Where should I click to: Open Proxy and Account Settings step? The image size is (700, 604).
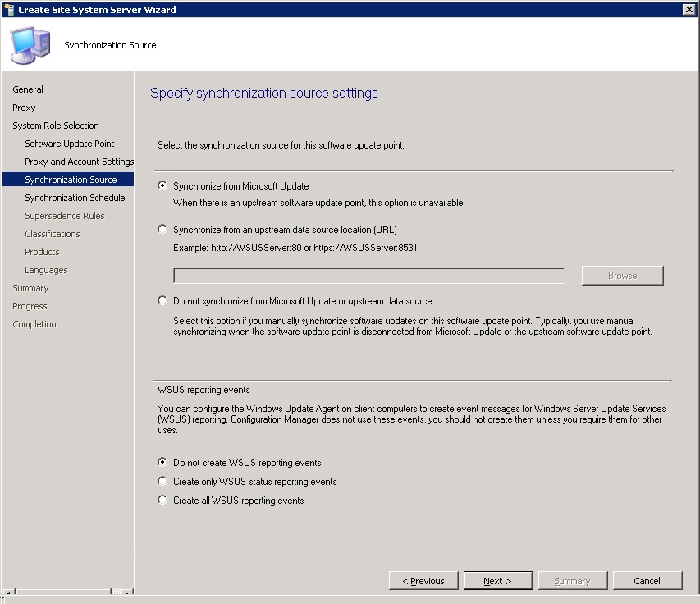coord(79,162)
